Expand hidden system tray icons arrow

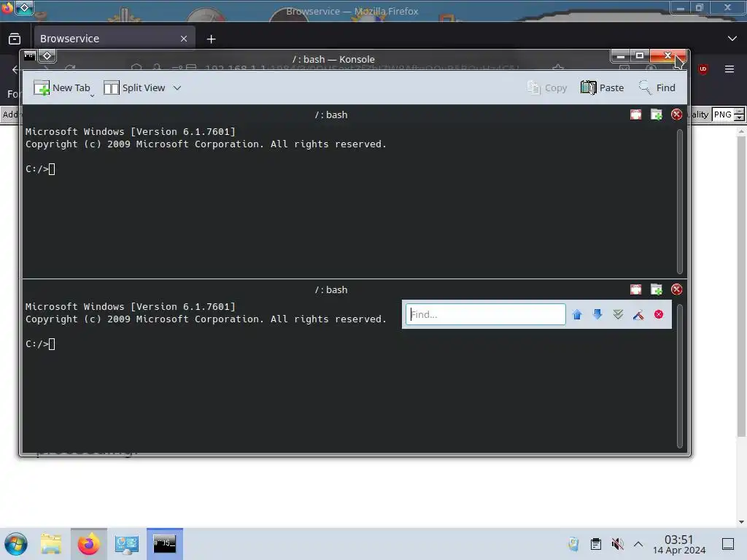point(638,544)
